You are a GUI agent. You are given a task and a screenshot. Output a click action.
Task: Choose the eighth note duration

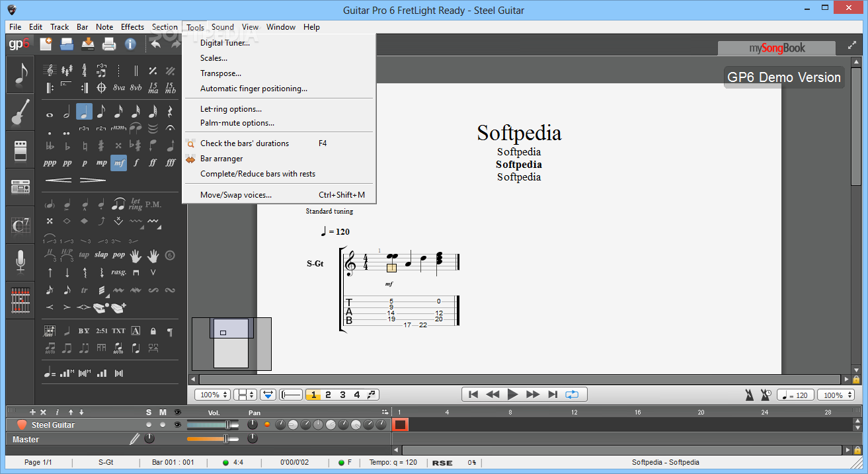pos(101,112)
